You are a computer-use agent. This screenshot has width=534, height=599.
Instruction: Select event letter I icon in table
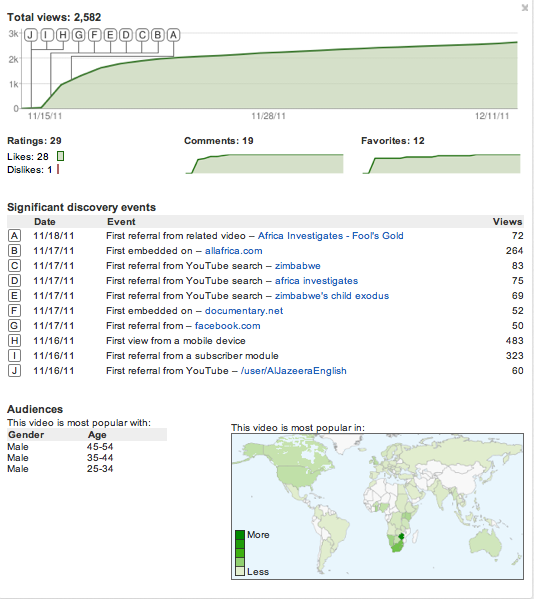tap(15, 356)
